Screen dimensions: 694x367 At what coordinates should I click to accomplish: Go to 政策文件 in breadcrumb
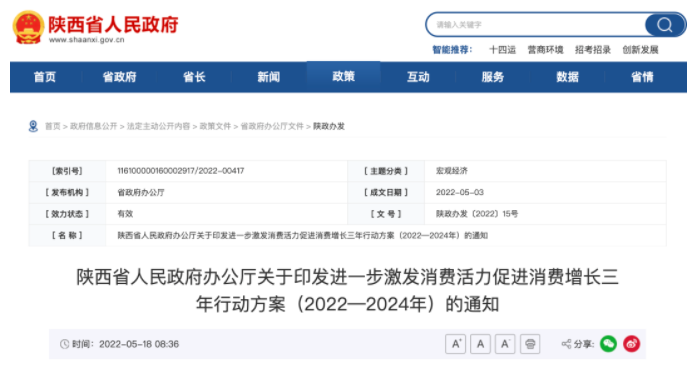215,126
